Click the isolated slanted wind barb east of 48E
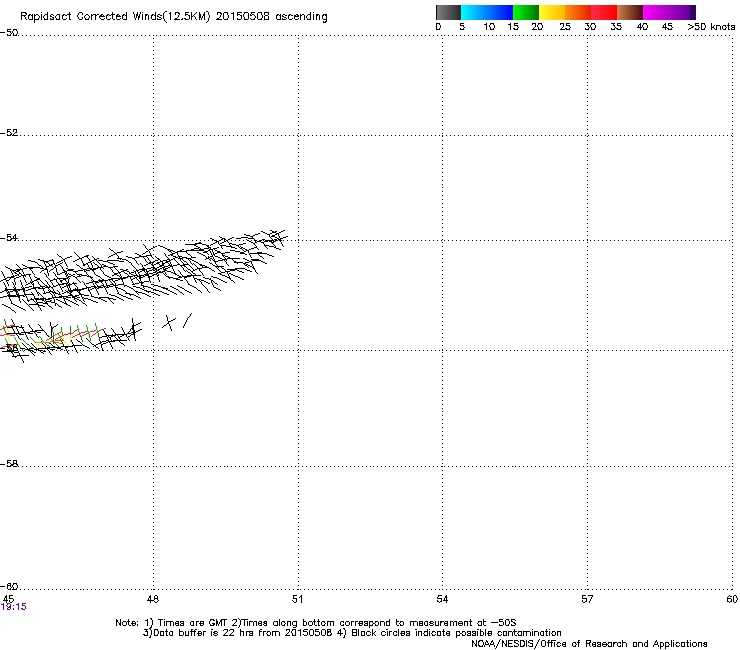Image resolution: width=740 pixels, height=650 pixels. pos(187,321)
